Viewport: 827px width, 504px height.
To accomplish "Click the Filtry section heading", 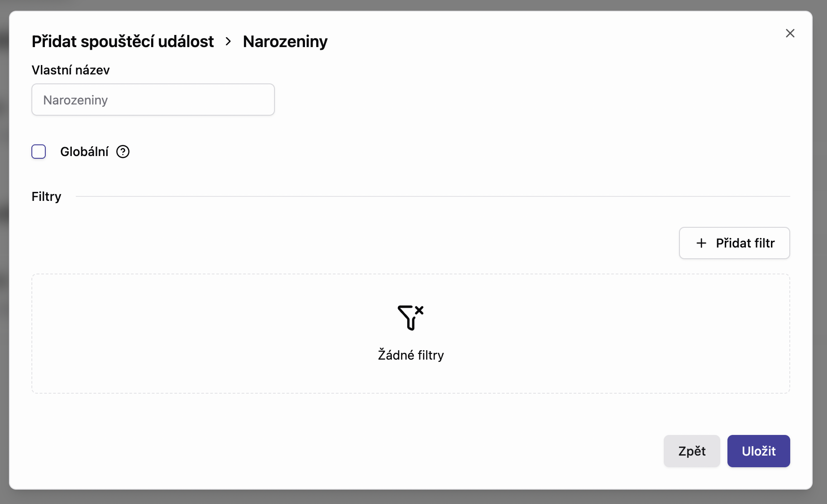I will (x=46, y=196).
